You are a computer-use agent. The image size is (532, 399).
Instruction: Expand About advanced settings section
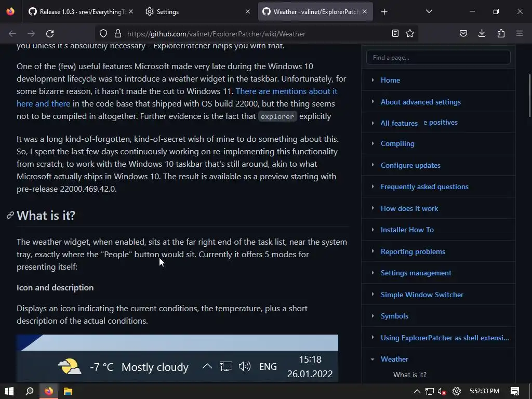(373, 101)
